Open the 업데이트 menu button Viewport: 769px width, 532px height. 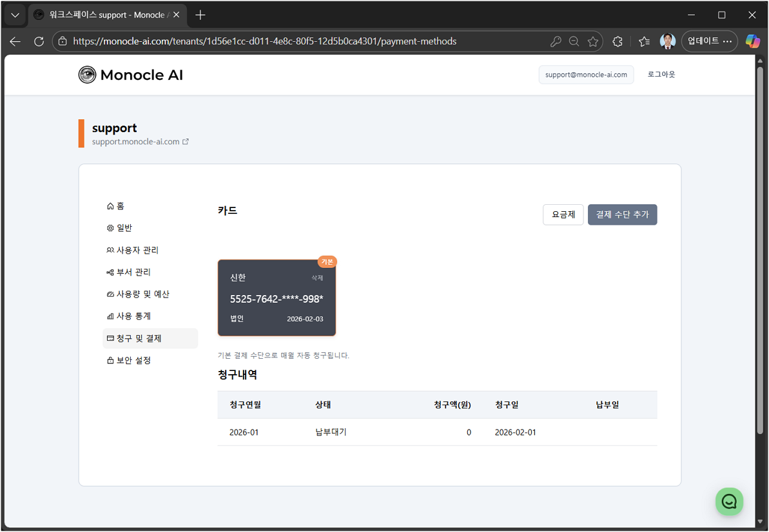(709, 41)
